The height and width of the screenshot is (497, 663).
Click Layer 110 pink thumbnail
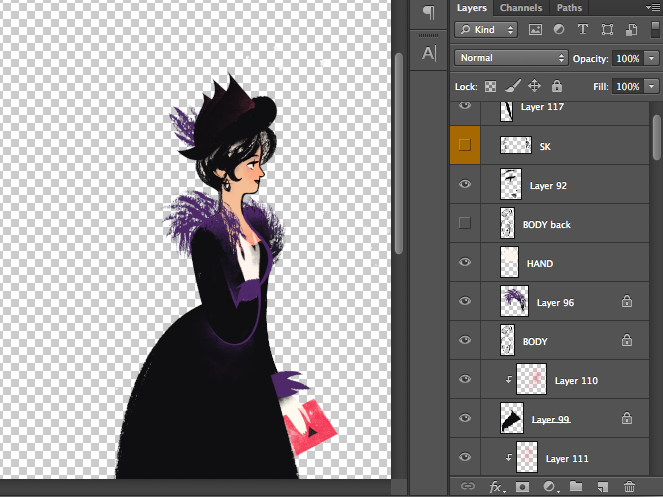click(x=531, y=379)
